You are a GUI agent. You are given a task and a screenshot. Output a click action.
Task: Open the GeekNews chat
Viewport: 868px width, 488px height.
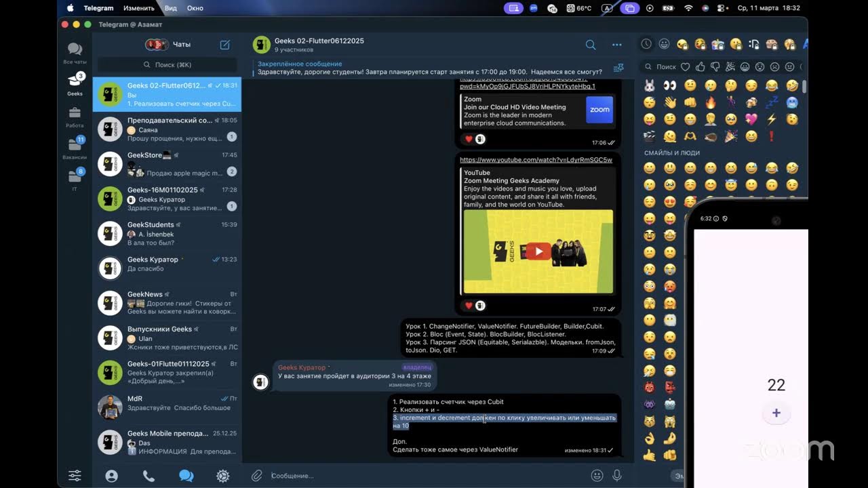(x=167, y=303)
